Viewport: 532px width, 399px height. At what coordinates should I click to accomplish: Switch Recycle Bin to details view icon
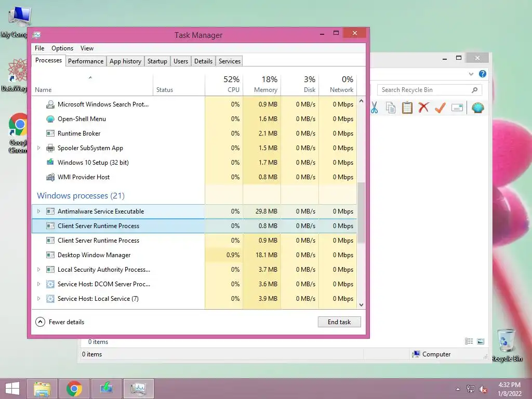click(469, 341)
